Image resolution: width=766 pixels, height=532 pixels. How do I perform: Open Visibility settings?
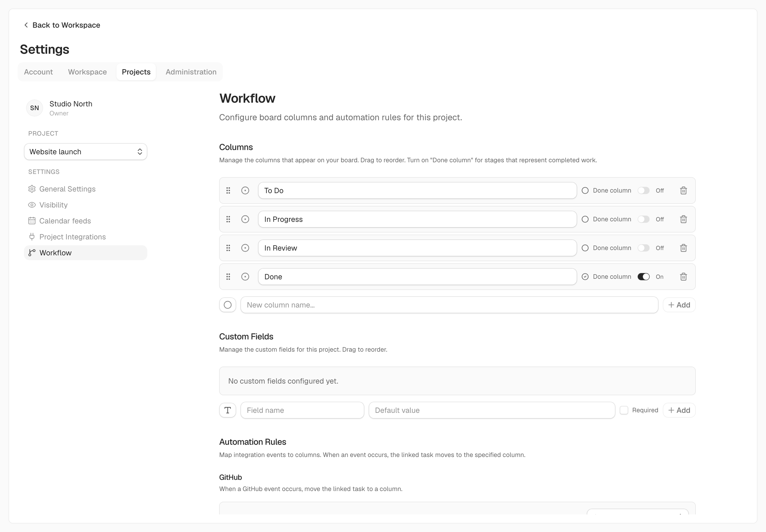pos(85,205)
